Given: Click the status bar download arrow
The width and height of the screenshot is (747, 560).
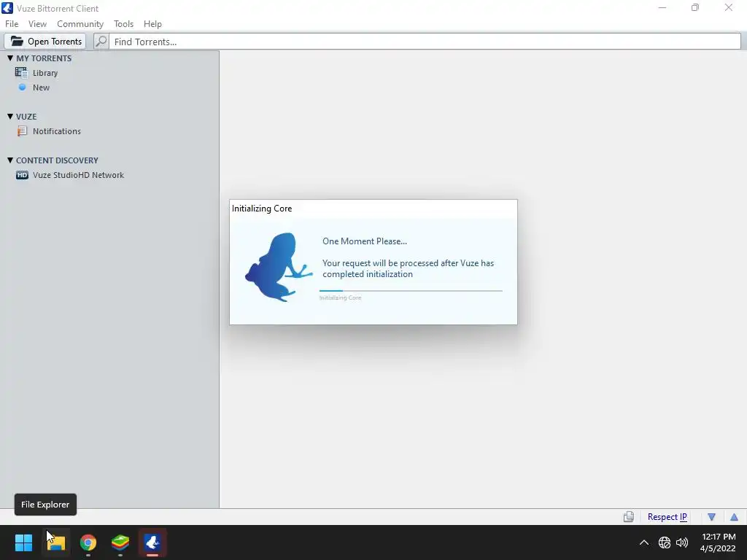Looking at the screenshot, I should click(711, 517).
